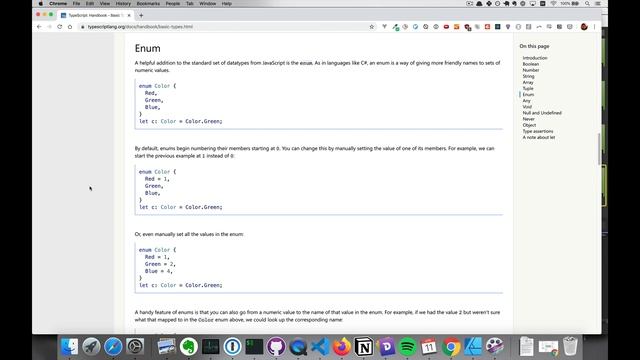Screen dimensions: 640x360
Task: Click the browser forward arrow
Action: pyautogui.click(x=49, y=27)
